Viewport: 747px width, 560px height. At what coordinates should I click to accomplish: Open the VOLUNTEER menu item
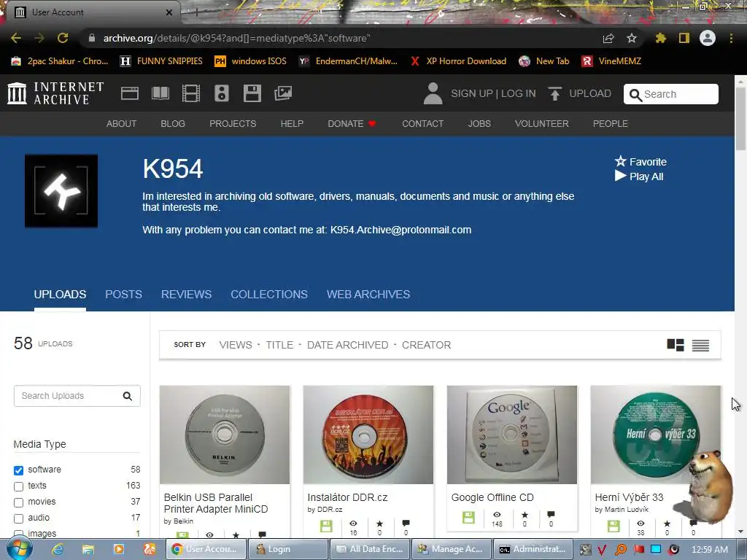(542, 124)
